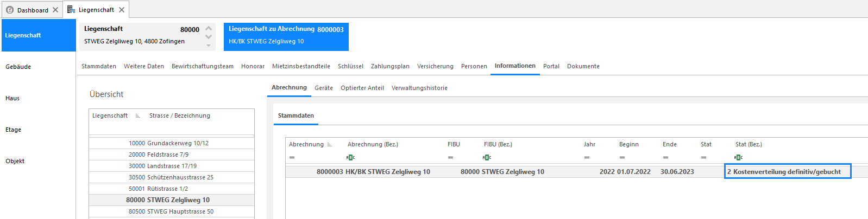Open the Stammdaten top tab

pyautogui.click(x=99, y=66)
